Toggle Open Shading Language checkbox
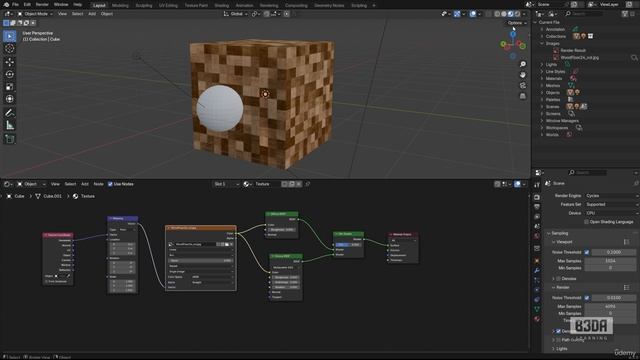Image resolution: width=640 pixels, height=360 pixels. (587, 222)
